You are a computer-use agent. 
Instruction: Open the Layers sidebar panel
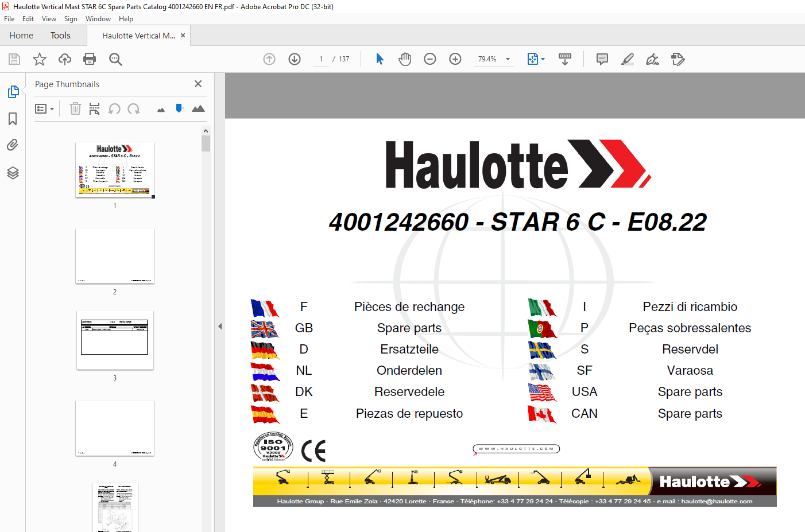click(x=13, y=173)
